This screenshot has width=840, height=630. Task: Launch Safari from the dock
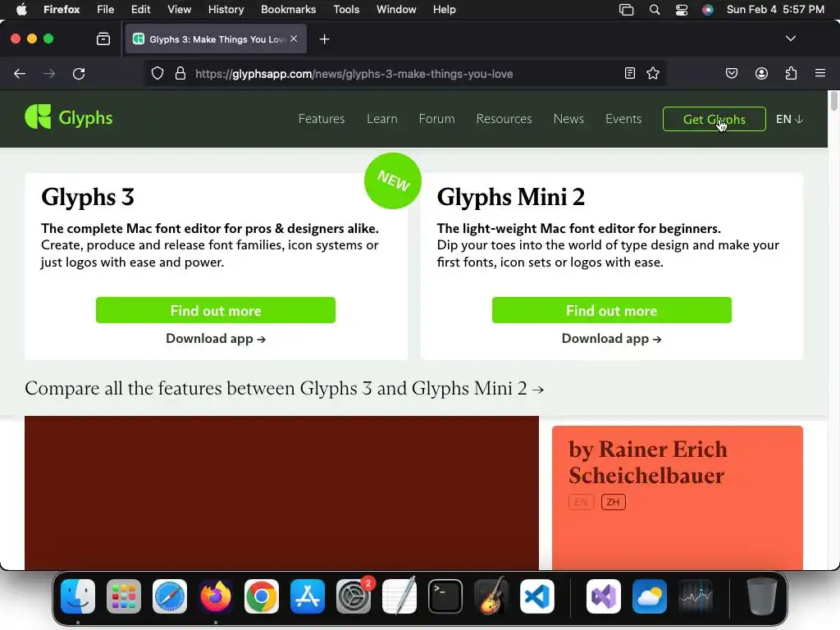click(170, 596)
